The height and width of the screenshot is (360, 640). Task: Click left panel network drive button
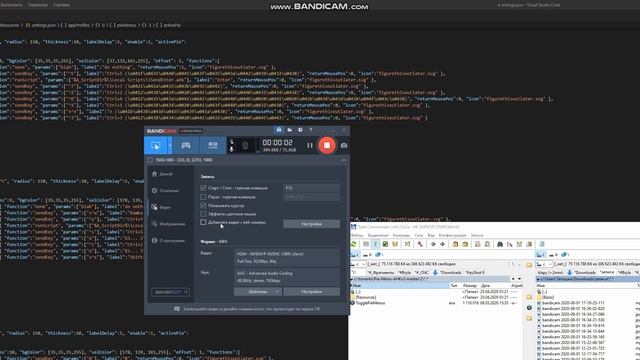379,254
